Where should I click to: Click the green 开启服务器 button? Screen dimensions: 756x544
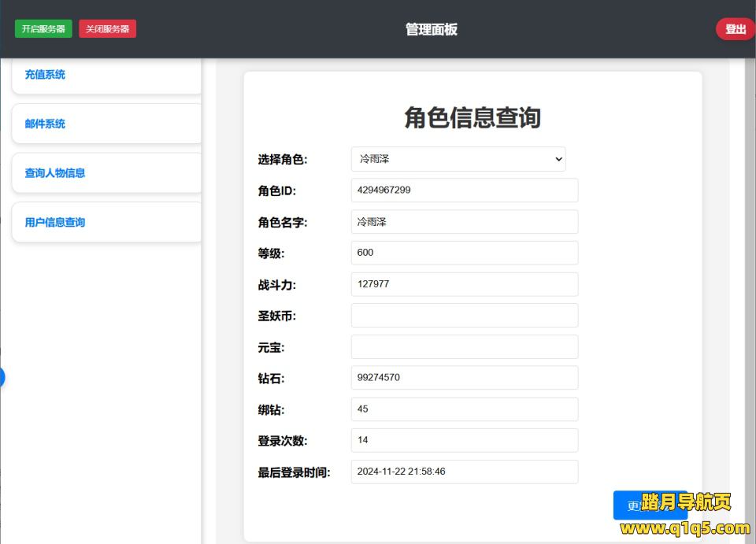click(43, 29)
